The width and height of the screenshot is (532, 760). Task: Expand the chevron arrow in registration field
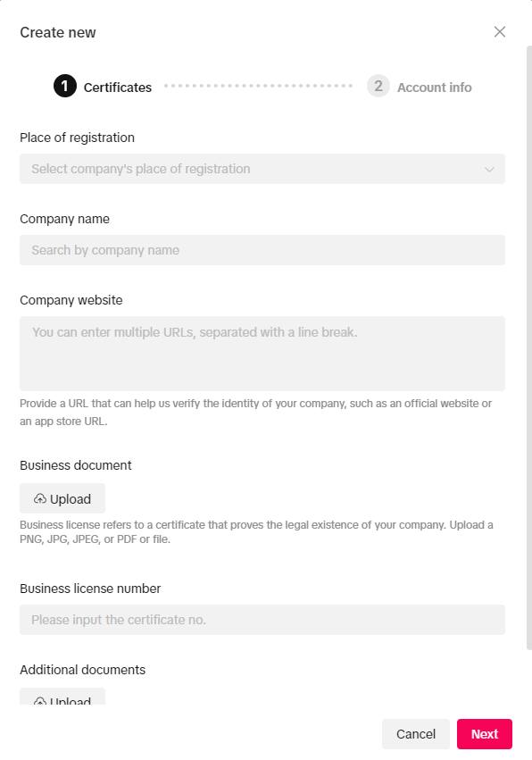tap(489, 169)
